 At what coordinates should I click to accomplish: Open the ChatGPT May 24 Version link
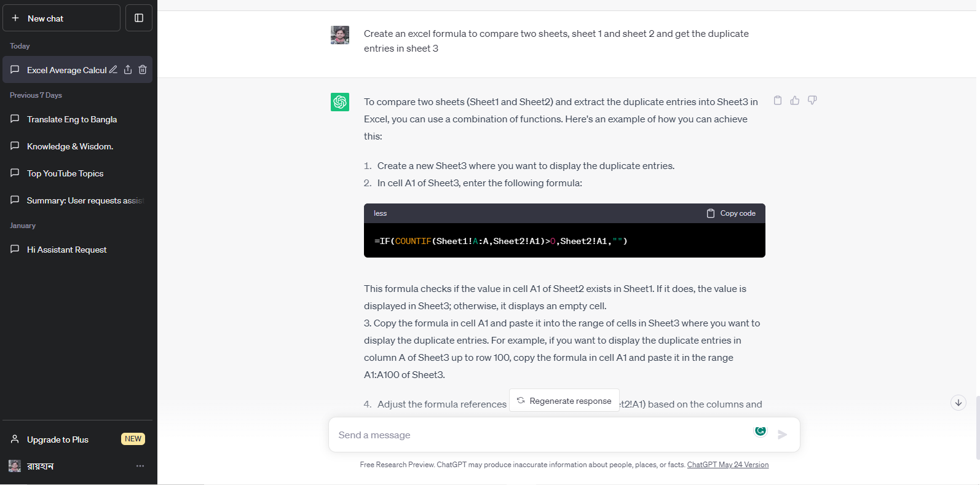click(x=727, y=465)
